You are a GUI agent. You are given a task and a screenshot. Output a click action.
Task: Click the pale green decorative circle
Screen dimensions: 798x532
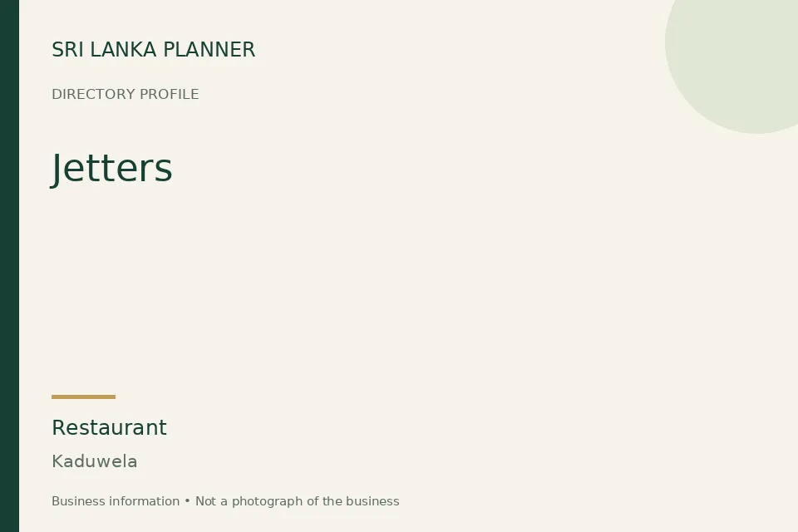point(738,56)
